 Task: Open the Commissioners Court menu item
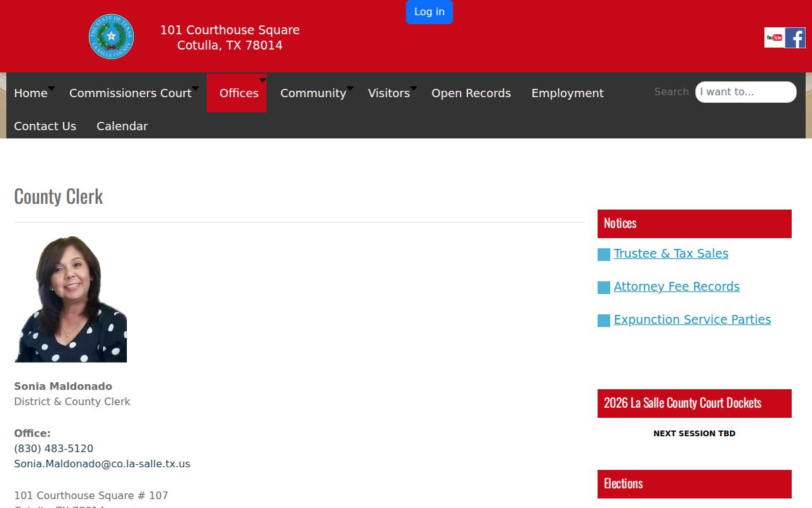tap(130, 93)
